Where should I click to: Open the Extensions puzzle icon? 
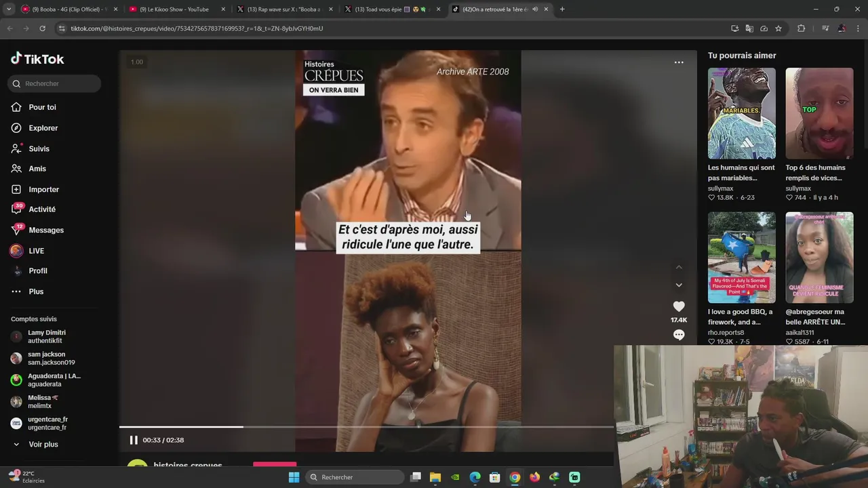[801, 28]
